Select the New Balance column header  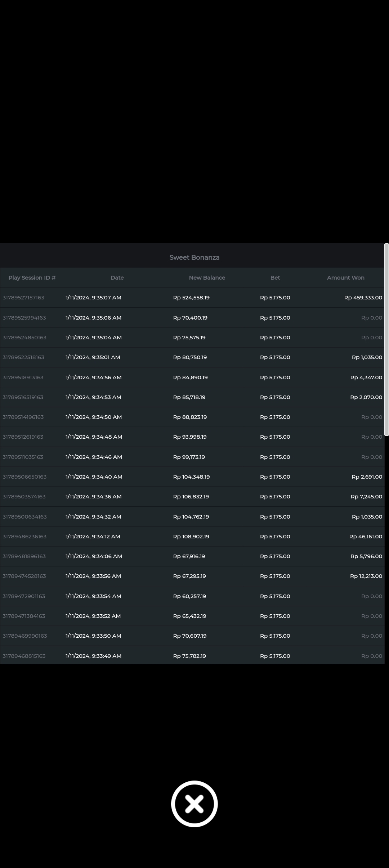207,278
